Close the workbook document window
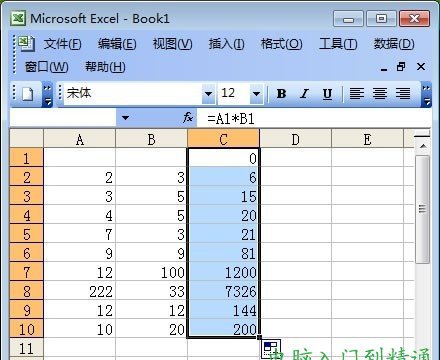This screenshot has height=360, width=440. 421,67
